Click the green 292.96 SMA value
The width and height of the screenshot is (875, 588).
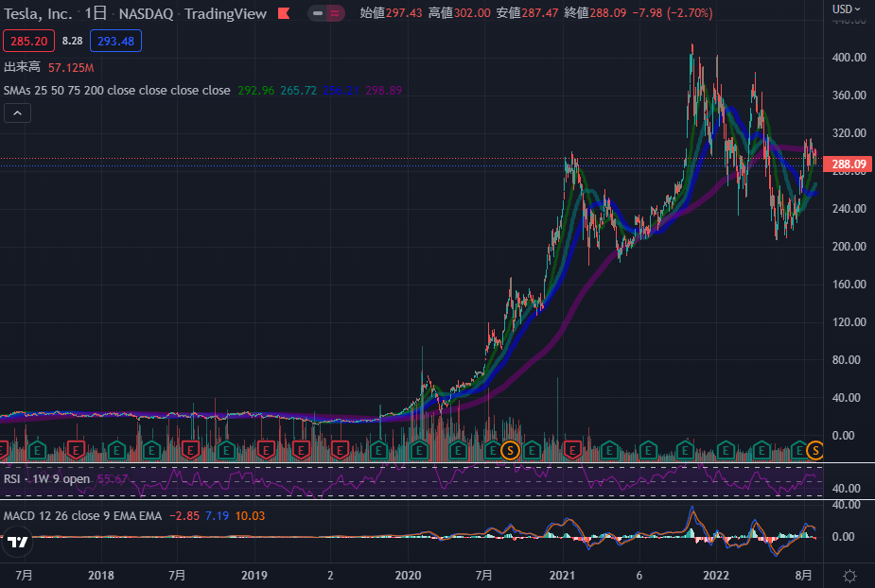[x=256, y=91]
